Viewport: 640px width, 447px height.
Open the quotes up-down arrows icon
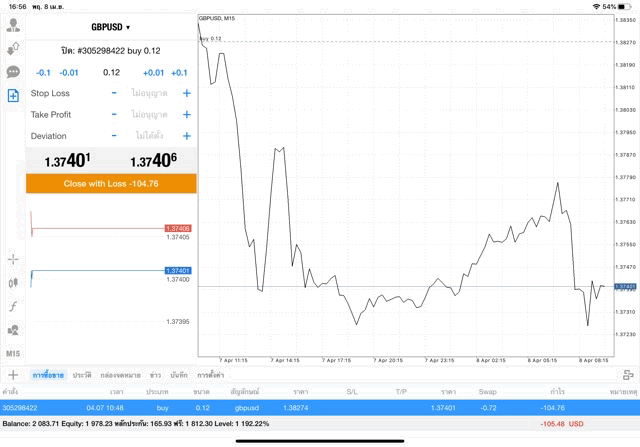13,49
